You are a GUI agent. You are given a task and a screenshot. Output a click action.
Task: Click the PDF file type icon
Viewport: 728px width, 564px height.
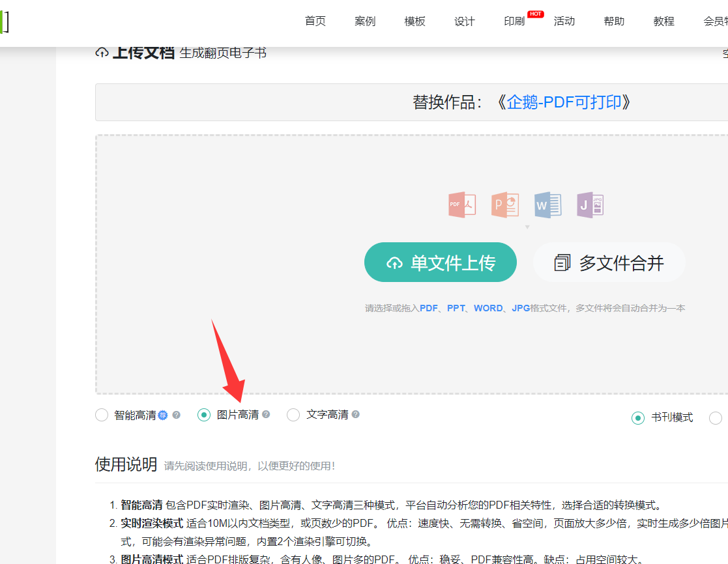tap(462, 205)
